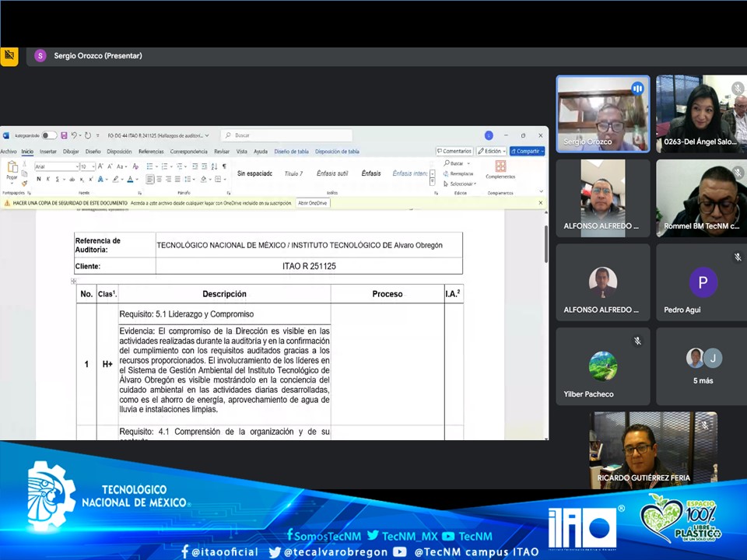This screenshot has height=560, width=747.
Task: Apply the Énfasis sutil style
Action: click(332, 173)
